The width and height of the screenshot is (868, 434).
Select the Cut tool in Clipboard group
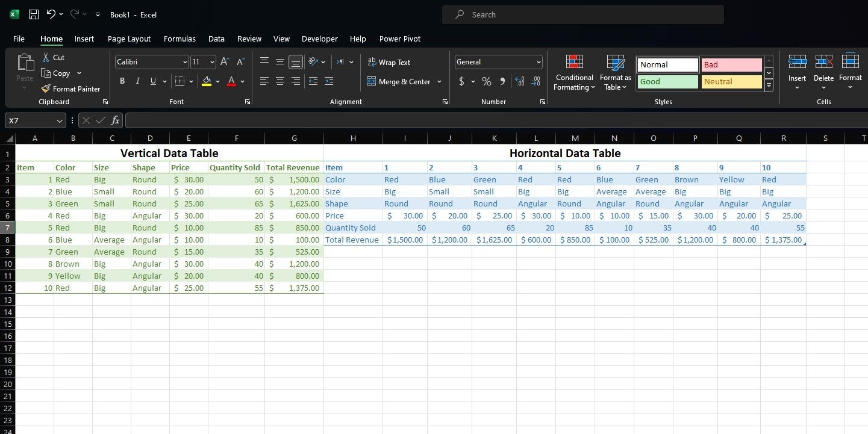click(53, 58)
